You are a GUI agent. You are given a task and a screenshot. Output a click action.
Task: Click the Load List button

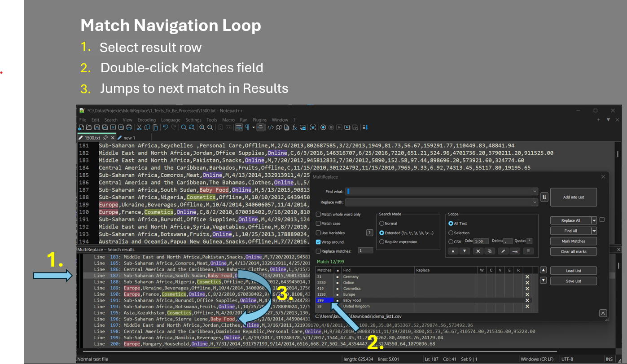(573, 271)
